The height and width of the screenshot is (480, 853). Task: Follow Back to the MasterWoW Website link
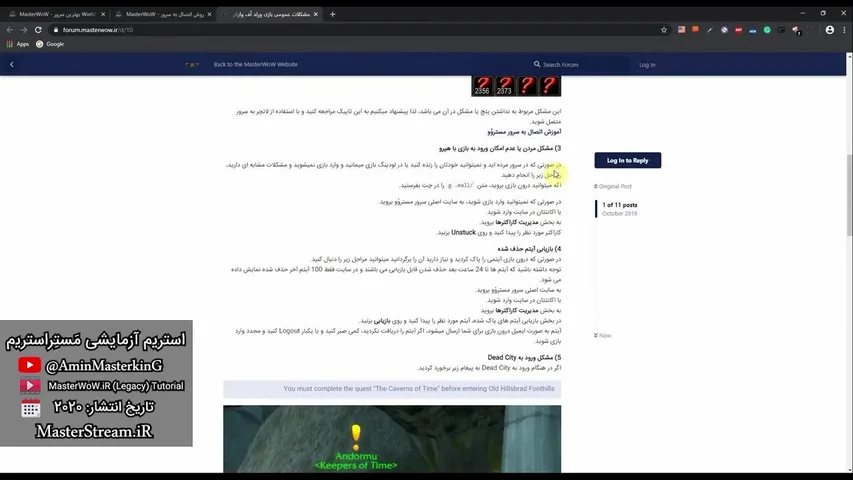click(x=255, y=64)
